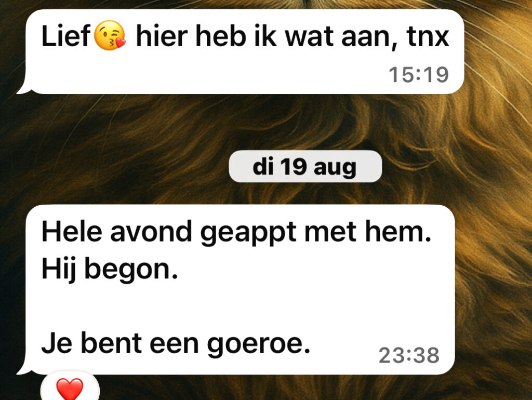Tap the "di 19 aug" date label
Screen dimensions: 532x400
[x=305, y=167]
